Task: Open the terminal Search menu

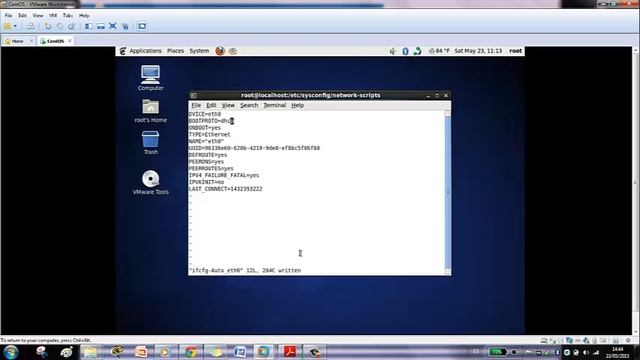Action: (x=249, y=105)
